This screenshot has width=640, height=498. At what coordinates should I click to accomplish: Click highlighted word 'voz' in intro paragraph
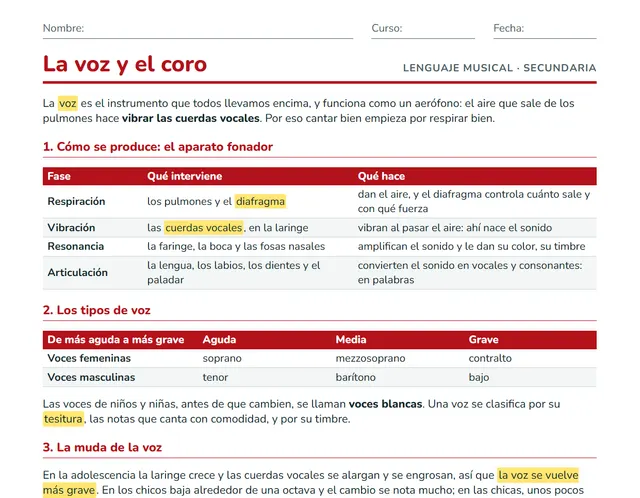click(x=67, y=103)
